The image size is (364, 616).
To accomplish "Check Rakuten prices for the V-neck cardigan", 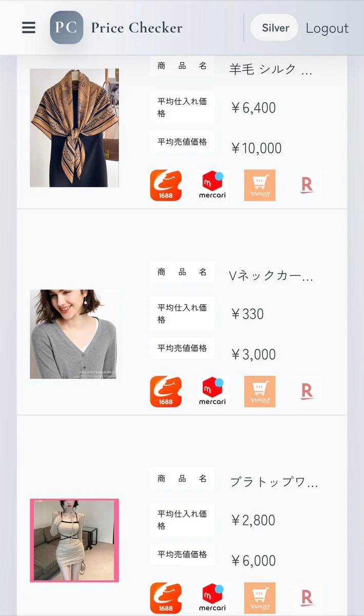I will (x=306, y=392).
